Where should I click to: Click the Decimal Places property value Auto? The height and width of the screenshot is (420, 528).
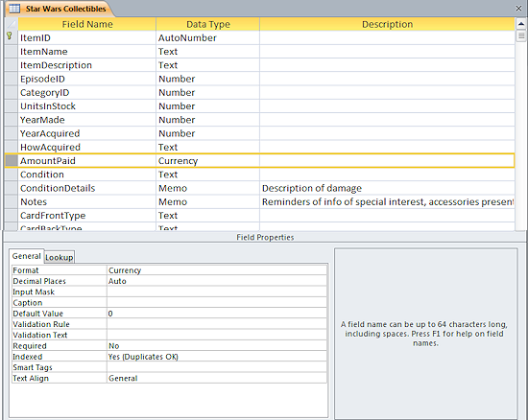[x=217, y=281]
